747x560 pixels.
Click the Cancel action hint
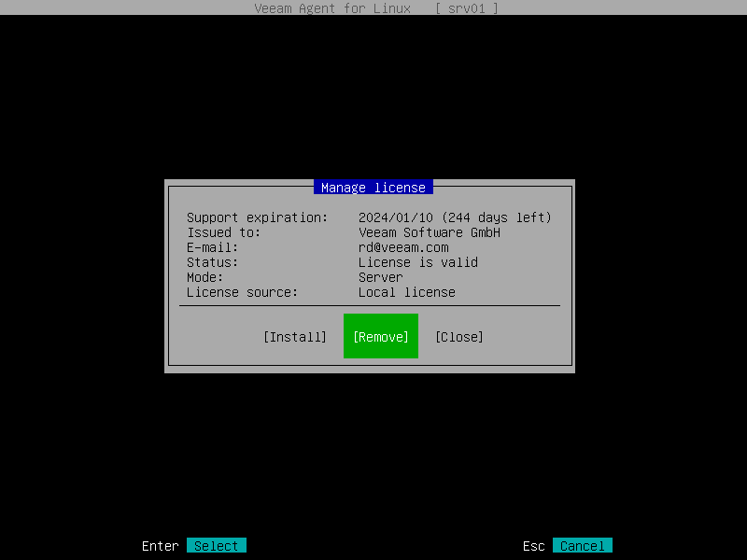581,545
